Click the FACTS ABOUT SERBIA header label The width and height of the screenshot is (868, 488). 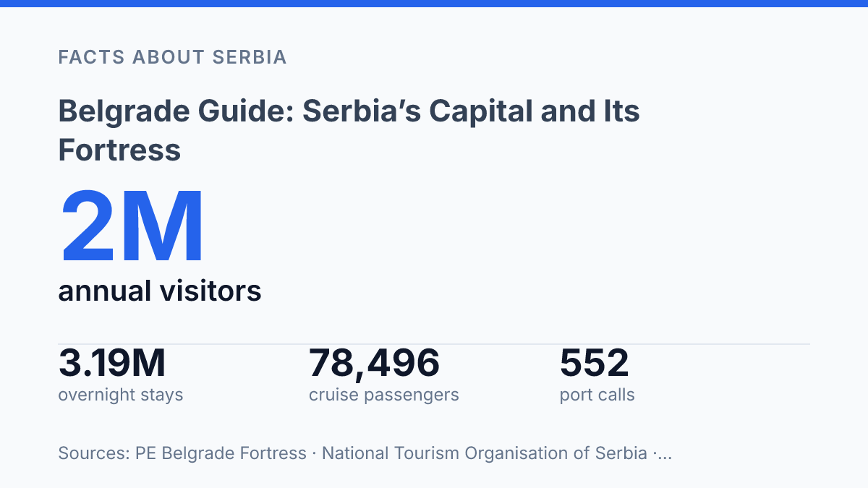coord(173,57)
